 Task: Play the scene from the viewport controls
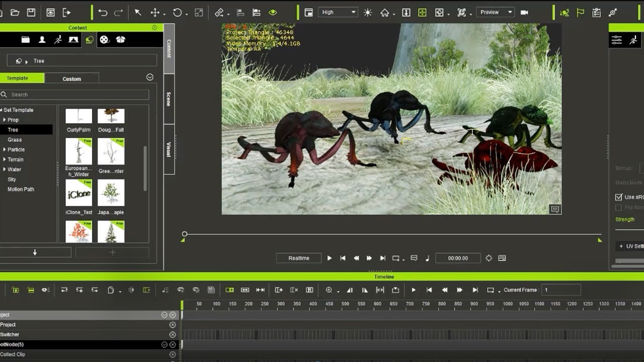click(330, 258)
